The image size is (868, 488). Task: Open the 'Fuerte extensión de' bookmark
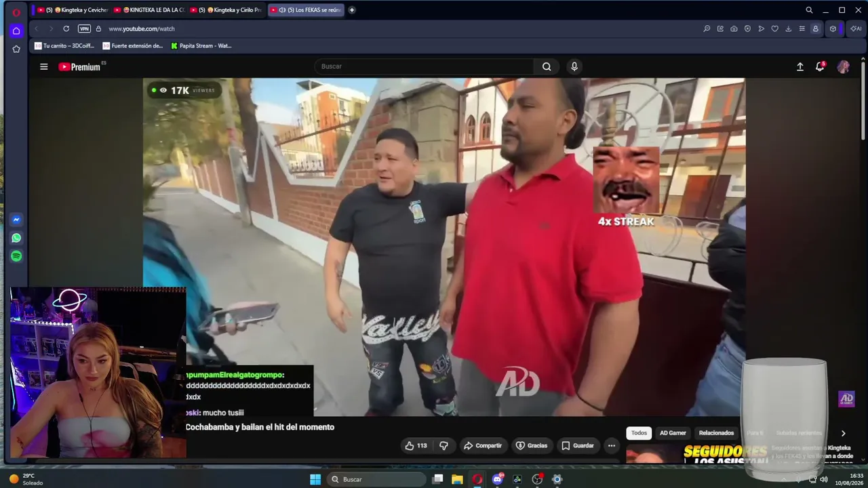pyautogui.click(x=133, y=46)
